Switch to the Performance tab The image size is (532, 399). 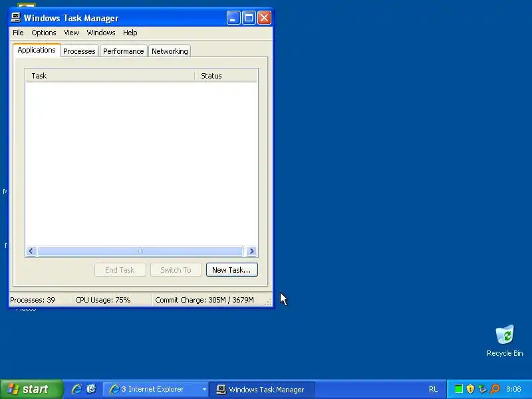(x=124, y=51)
